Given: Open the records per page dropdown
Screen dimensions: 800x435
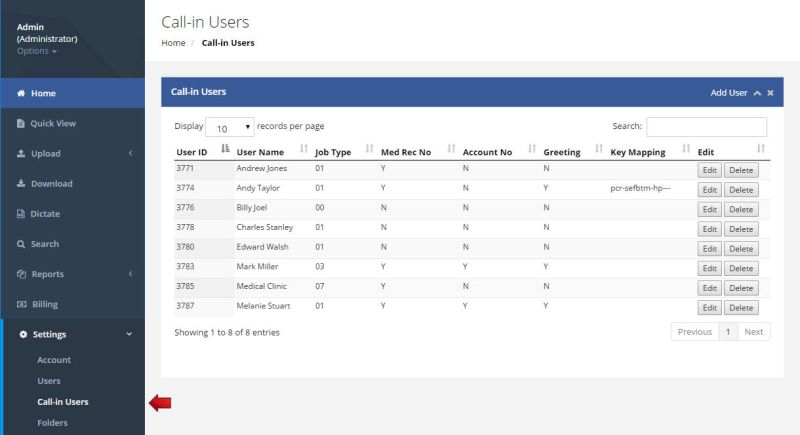Looking at the screenshot, I should click(230, 128).
